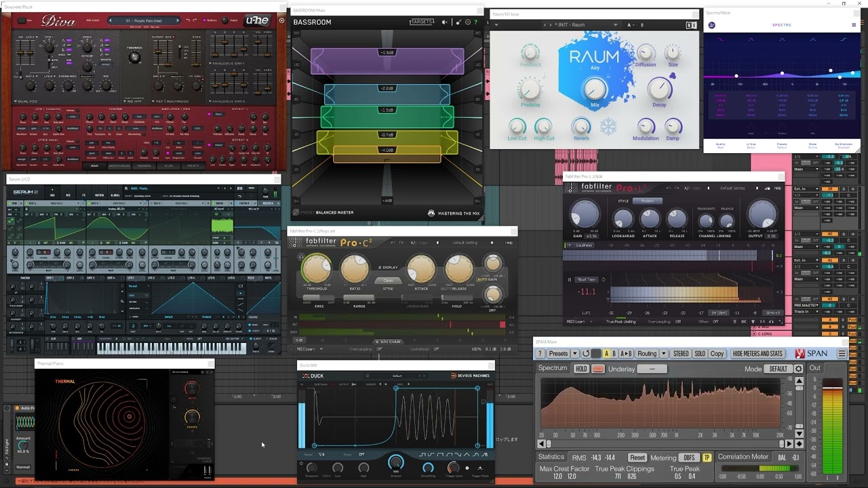
Task: Click the SPAN reload arrow icon
Action: (586, 354)
